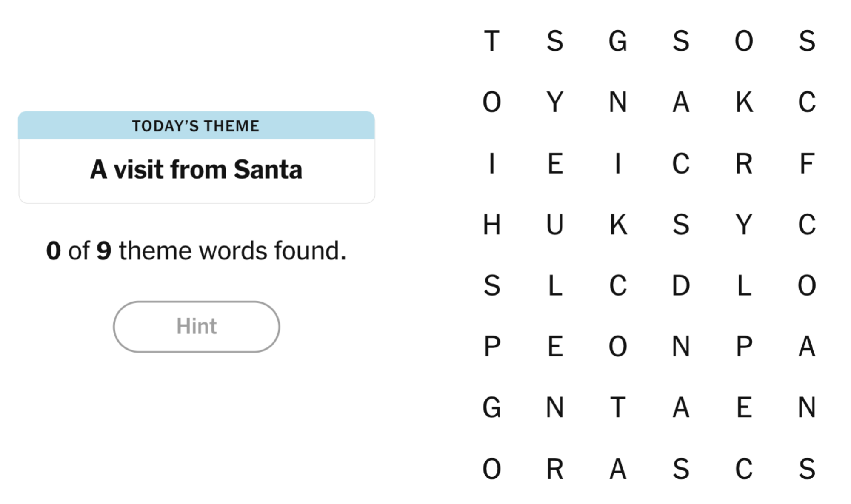Click the Hint button
The height and width of the screenshot is (504, 851).
click(x=196, y=327)
